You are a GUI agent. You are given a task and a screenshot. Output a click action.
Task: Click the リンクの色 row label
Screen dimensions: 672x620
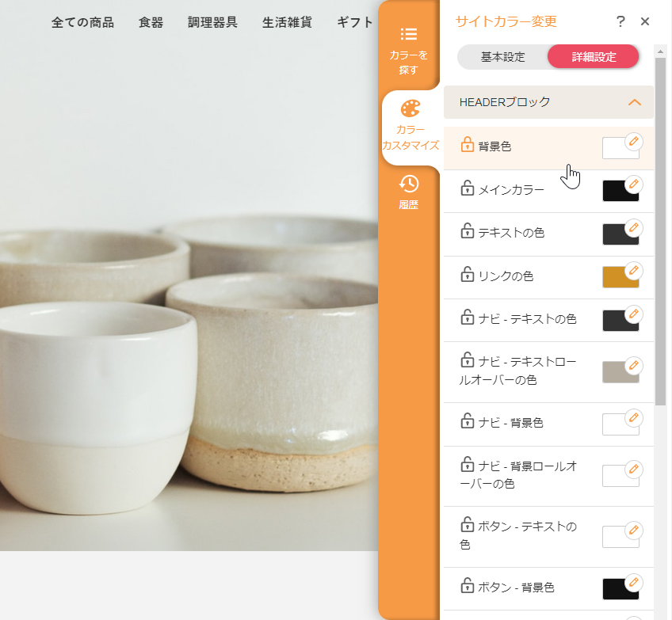tap(506, 276)
